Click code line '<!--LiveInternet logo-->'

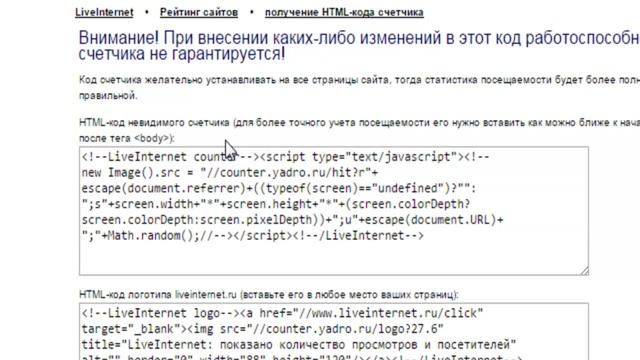pyautogui.click(x=161, y=313)
